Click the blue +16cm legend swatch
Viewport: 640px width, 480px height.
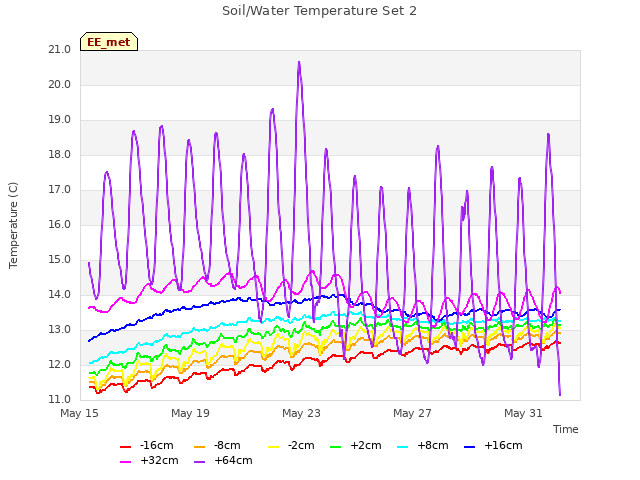click(x=470, y=447)
